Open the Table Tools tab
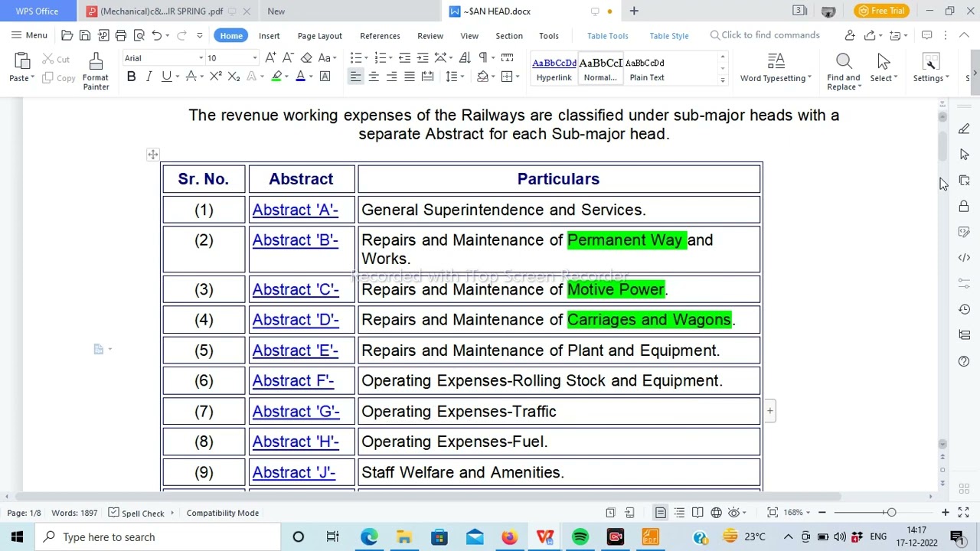Screen dimensions: 980x551 [607, 35]
